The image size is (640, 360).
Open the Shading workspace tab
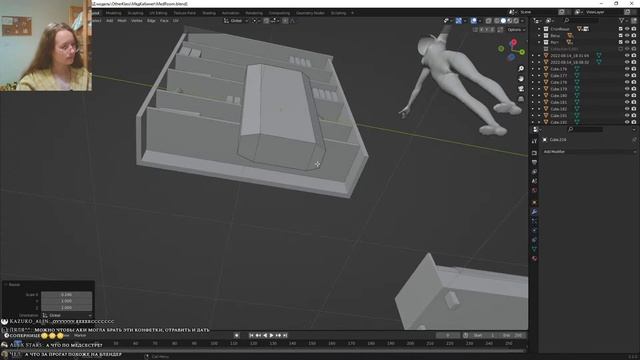point(209,13)
